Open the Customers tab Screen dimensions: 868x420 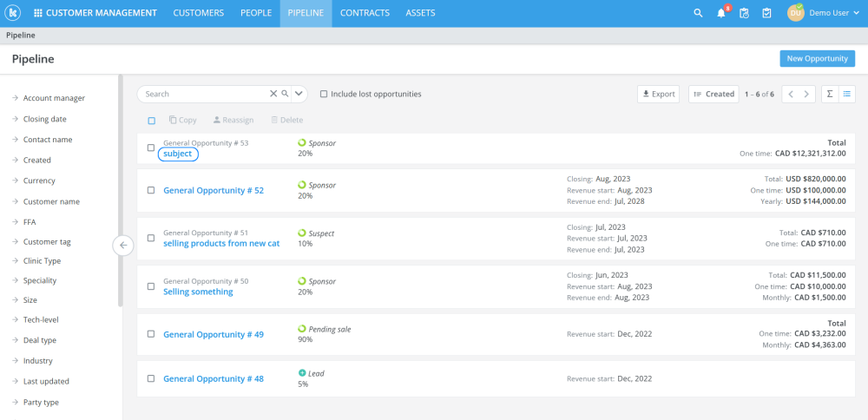(199, 13)
